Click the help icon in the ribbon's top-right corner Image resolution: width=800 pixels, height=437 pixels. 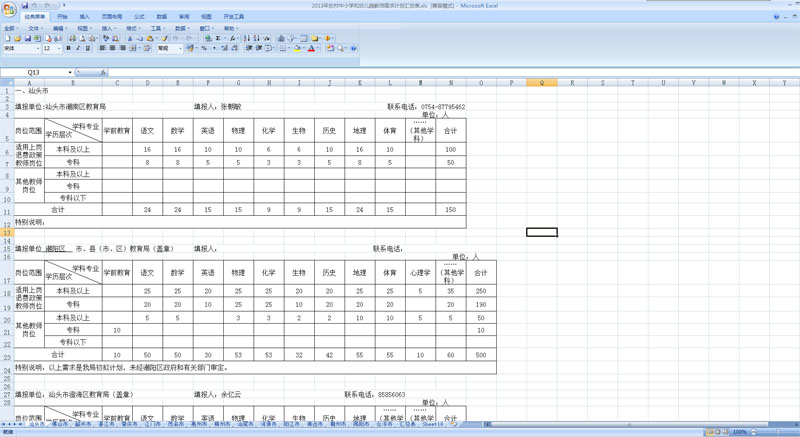click(776, 17)
